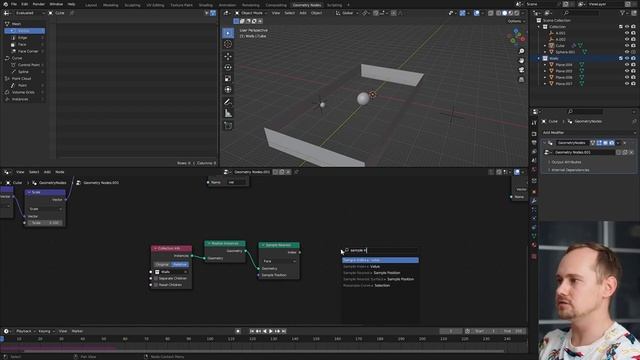640x360 pixels.
Task: Click the scale value field on Scale node
Action: click(x=45, y=223)
